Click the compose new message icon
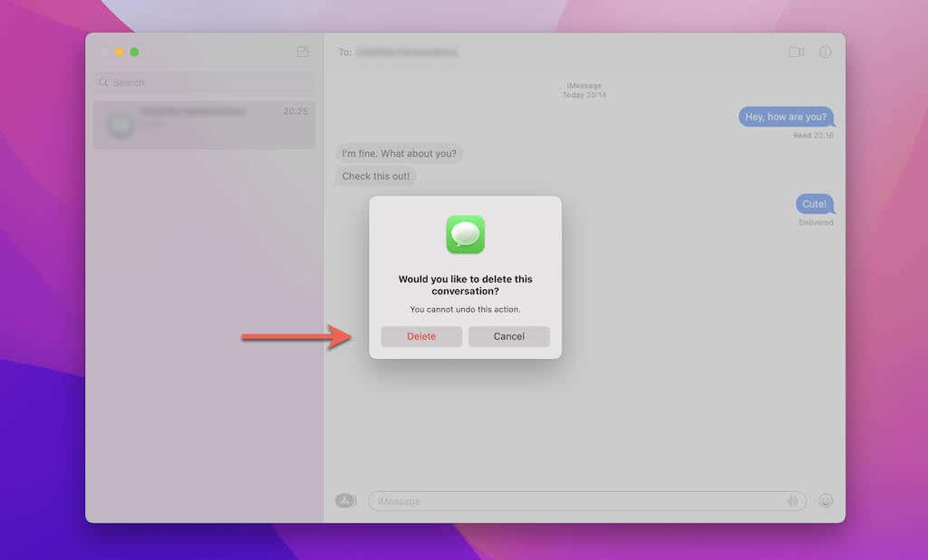Viewport: 928px width, 560px height. click(x=303, y=52)
